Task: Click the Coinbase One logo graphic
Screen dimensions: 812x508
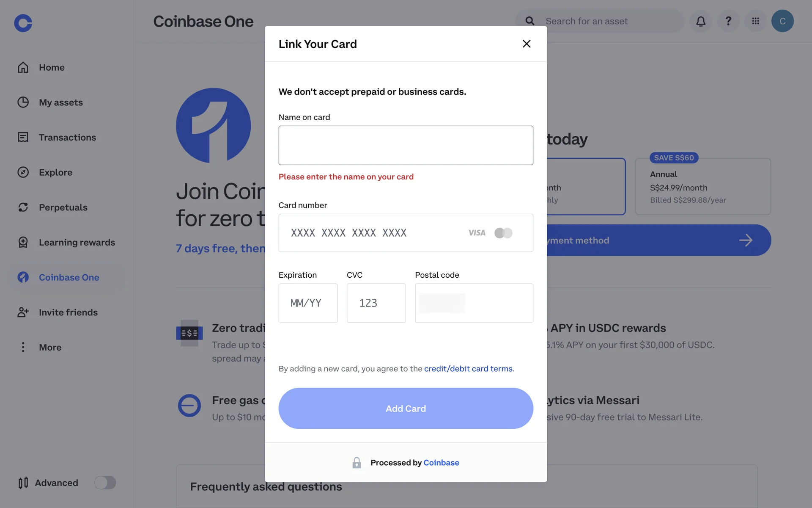Action: (x=214, y=126)
